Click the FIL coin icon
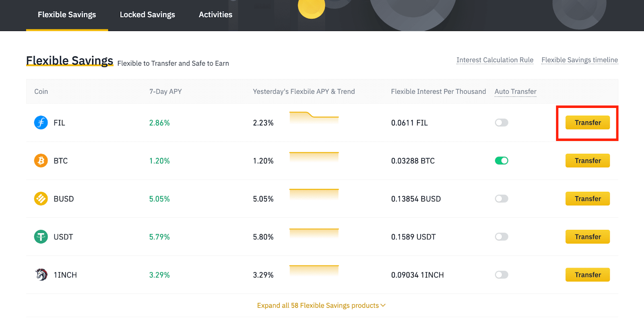Viewport: 644px width, 323px height. pyautogui.click(x=41, y=122)
